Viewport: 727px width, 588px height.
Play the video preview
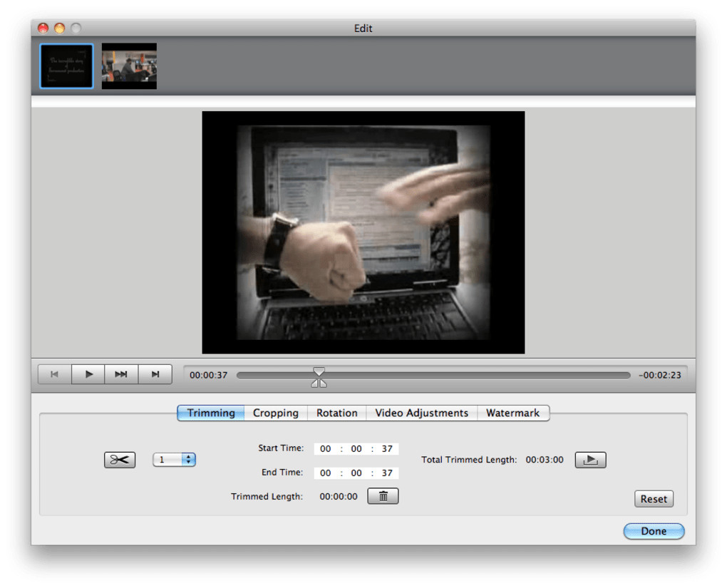click(88, 374)
